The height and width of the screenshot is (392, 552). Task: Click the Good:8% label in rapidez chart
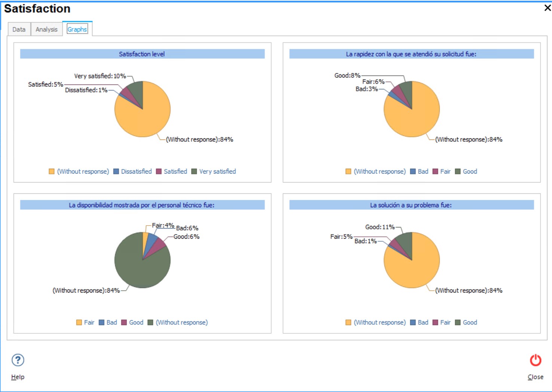click(x=347, y=76)
